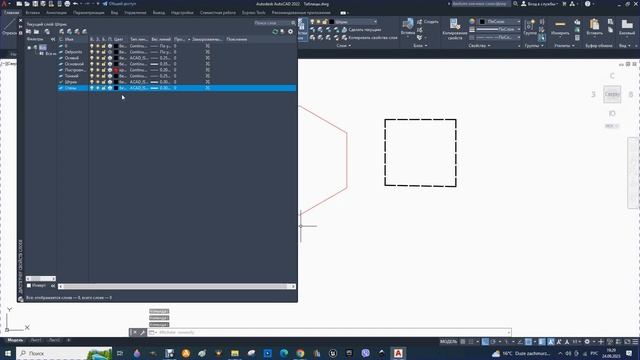
Task: Collapse the Фильтры tree pane
Action: click(53, 39)
